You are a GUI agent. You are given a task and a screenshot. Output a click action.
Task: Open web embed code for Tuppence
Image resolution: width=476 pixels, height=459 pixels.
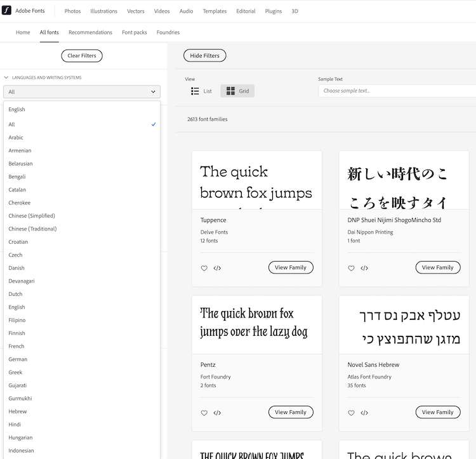click(217, 268)
